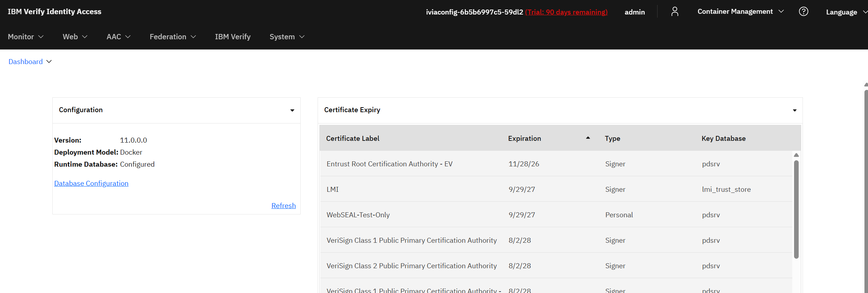This screenshot has height=293, width=868.
Task: Click the IBM Verify Identity Access title
Action: click(x=54, y=12)
